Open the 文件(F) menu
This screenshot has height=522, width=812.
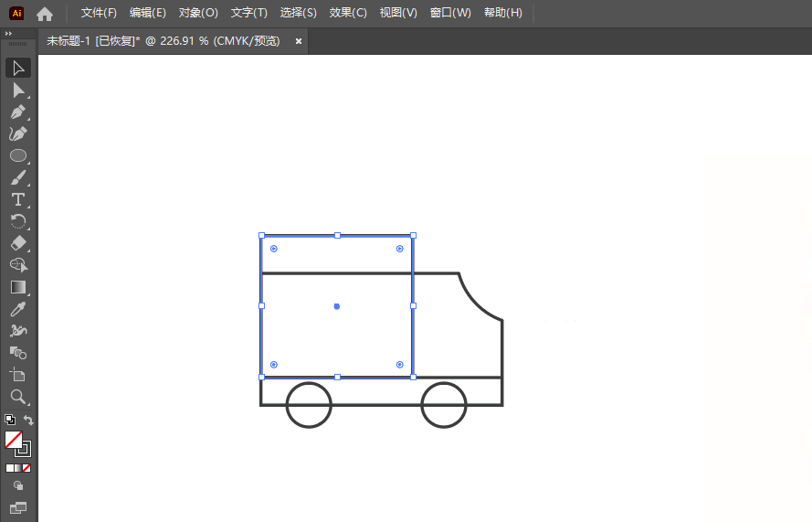pos(99,13)
